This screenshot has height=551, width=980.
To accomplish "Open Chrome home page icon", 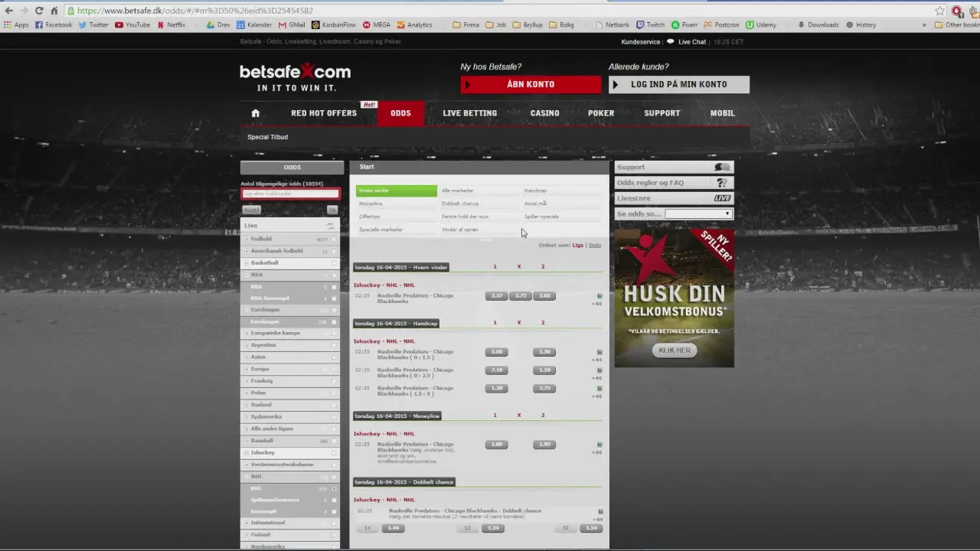I will pyautogui.click(x=54, y=11).
